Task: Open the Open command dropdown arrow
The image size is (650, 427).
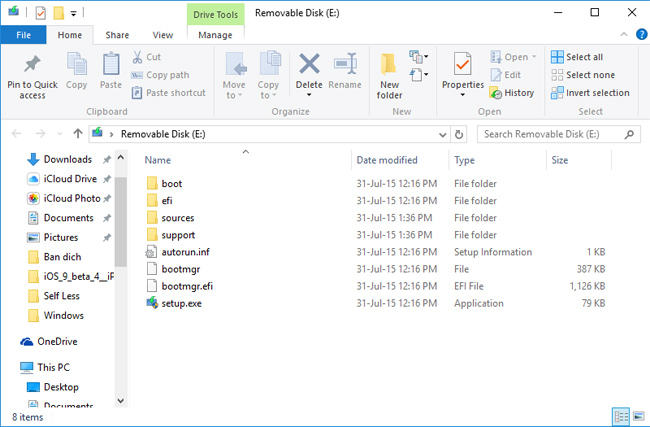Action: [534, 56]
